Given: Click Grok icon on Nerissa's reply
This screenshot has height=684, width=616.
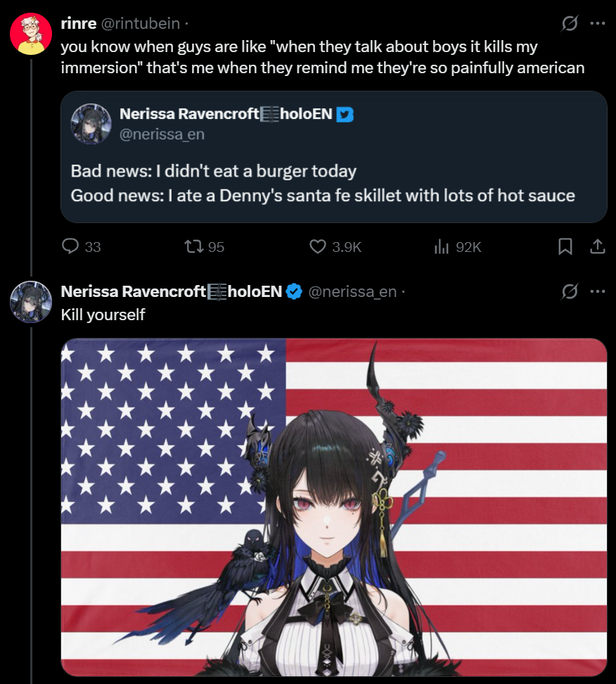Looking at the screenshot, I should (x=570, y=291).
